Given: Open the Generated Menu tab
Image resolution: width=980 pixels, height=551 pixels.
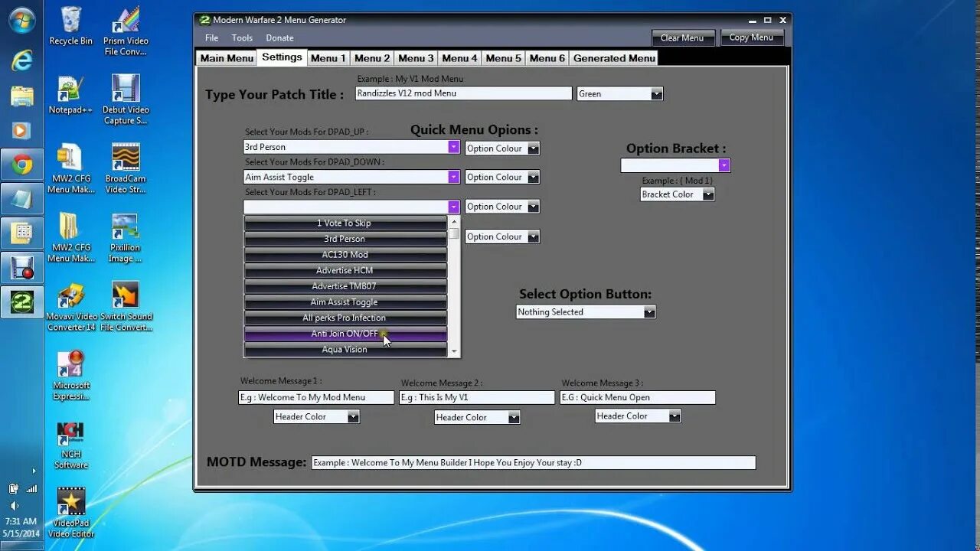Looking at the screenshot, I should (614, 58).
